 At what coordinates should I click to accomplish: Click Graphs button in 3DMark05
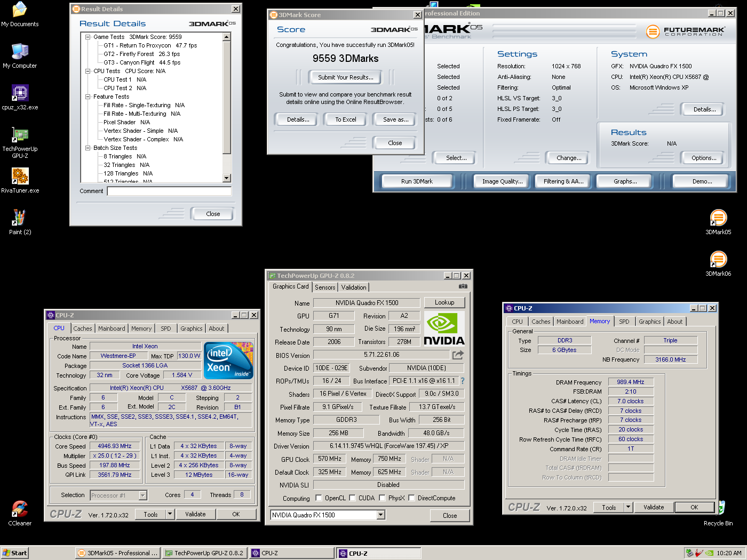[625, 181]
